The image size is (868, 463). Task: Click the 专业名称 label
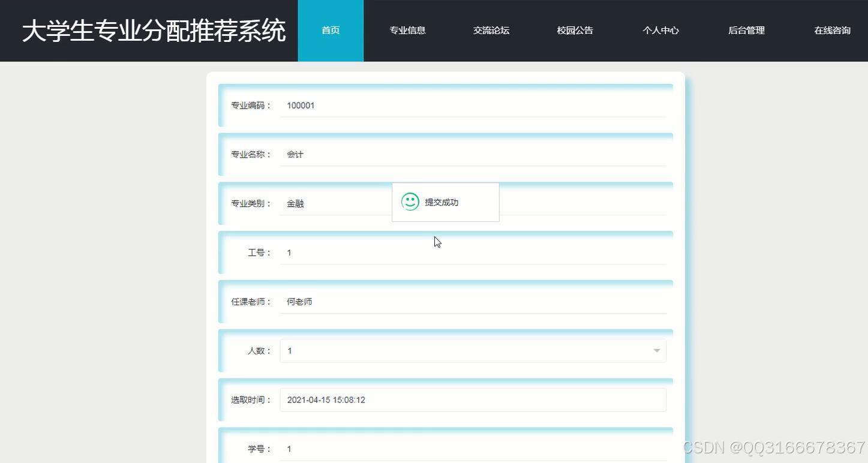coord(251,155)
